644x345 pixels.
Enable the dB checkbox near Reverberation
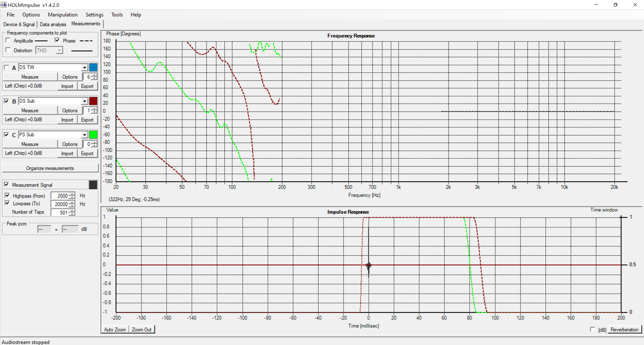coord(592,329)
